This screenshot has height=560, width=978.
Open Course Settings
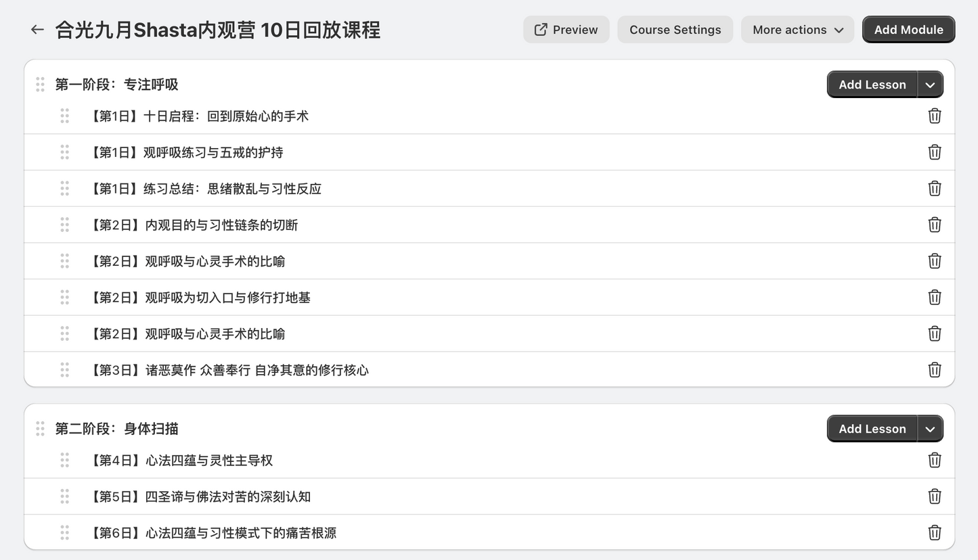675,30
